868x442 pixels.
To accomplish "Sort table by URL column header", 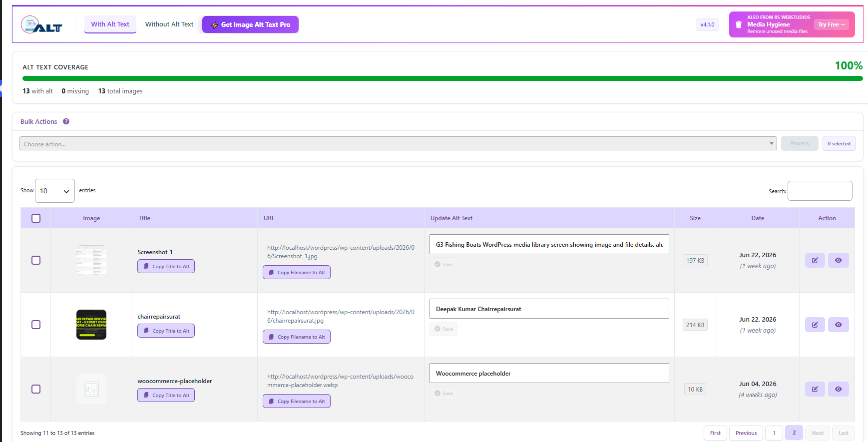I will pos(341,218).
